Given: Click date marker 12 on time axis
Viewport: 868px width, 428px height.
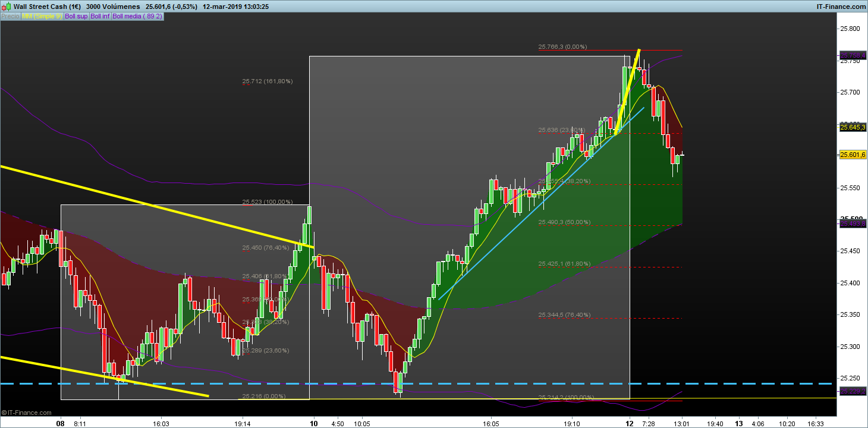Looking at the screenshot, I should pyautogui.click(x=629, y=424).
